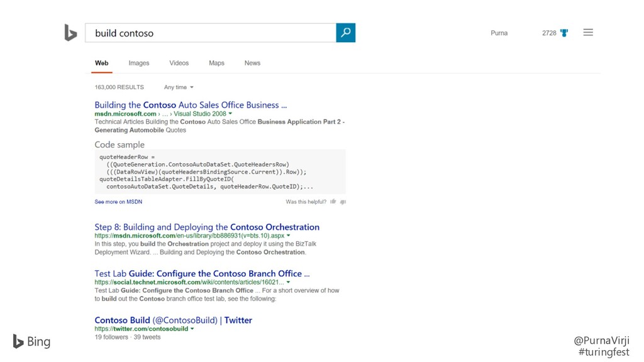Switch to the Videos tab
Screen dimensions: 644x362
(x=179, y=63)
